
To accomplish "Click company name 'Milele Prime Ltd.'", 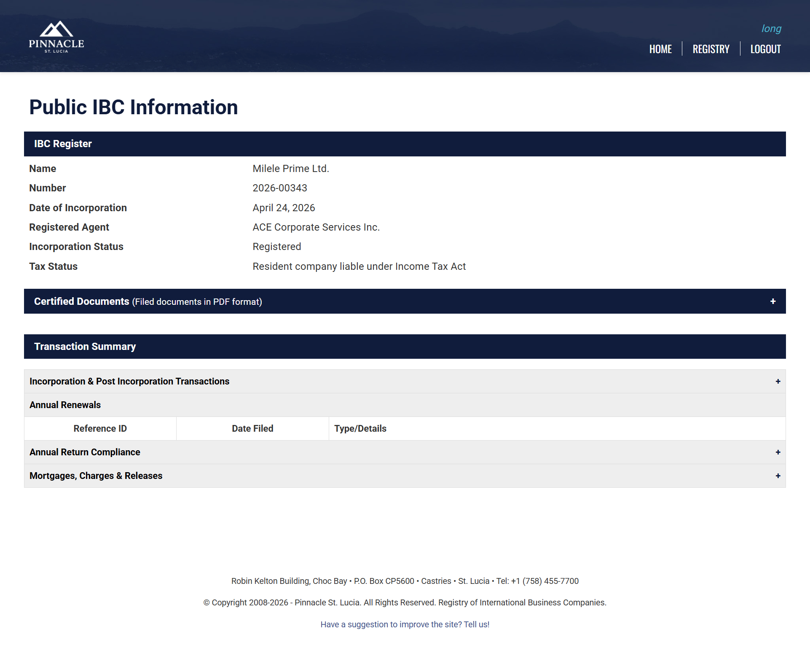I will pos(291,169).
